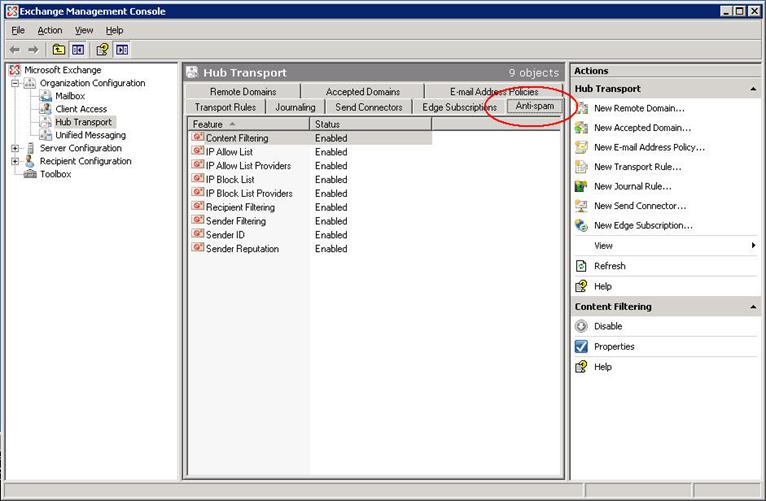Switch to the Anti-spam tab

534,106
